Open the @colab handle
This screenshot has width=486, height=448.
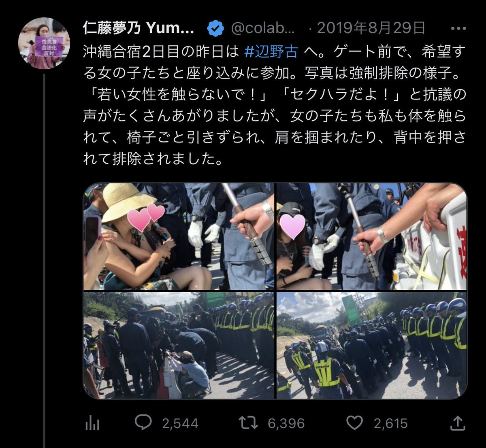click(262, 28)
